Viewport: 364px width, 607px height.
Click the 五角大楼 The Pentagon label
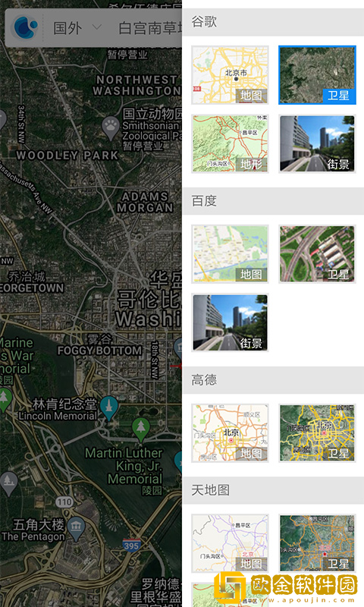(x=33, y=530)
